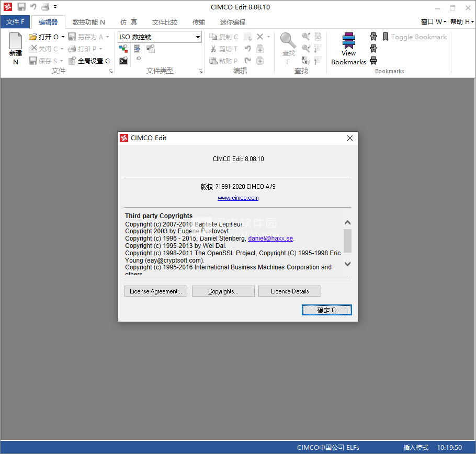Click the 复制 C copy button
The image size is (476, 454).
click(x=223, y=37)
